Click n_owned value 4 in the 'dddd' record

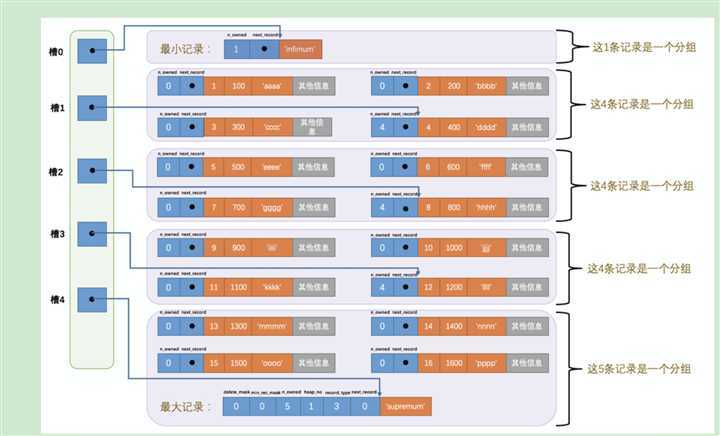click(382, 127)
